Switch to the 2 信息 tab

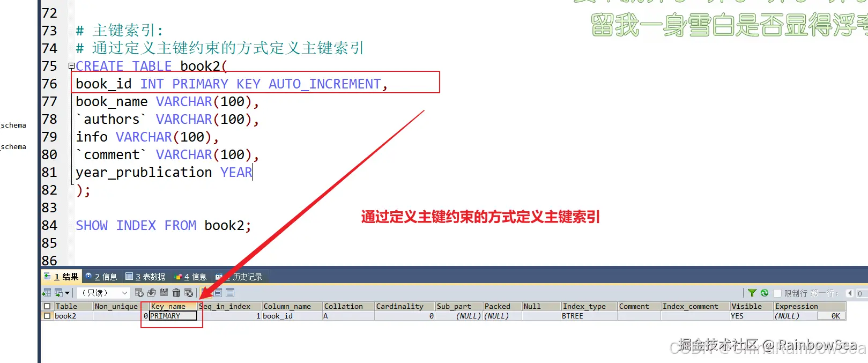[101, 277]
